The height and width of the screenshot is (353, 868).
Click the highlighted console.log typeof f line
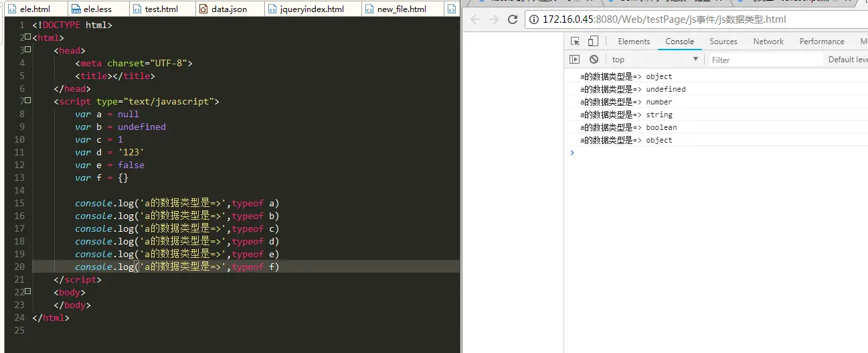(x=177, y=267)
